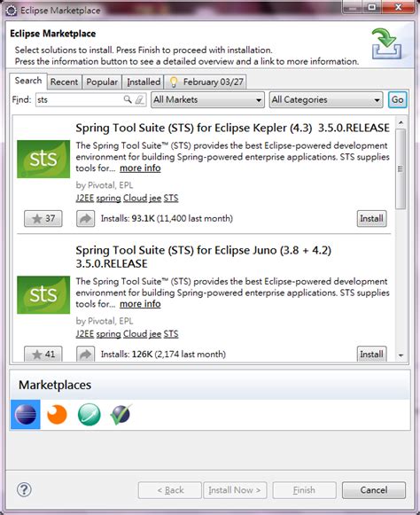The width and height of the screenshot is (420, 515).
Task: Switch to the Installed tab
Action: [144, 82]
